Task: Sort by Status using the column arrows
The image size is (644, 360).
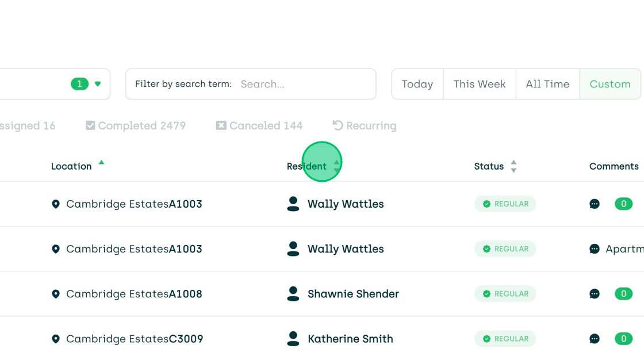Action: pos(513,166)
